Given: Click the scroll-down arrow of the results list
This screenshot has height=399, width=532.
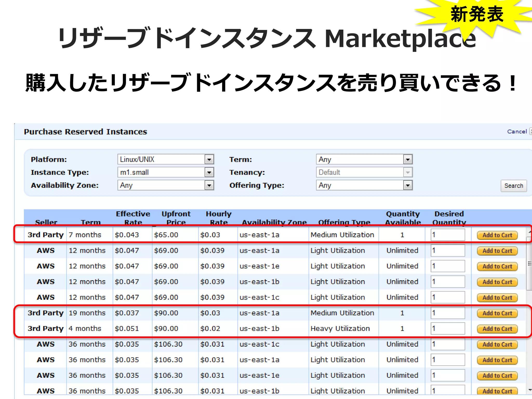Looking at the screenshot, I should click(529, 390).
